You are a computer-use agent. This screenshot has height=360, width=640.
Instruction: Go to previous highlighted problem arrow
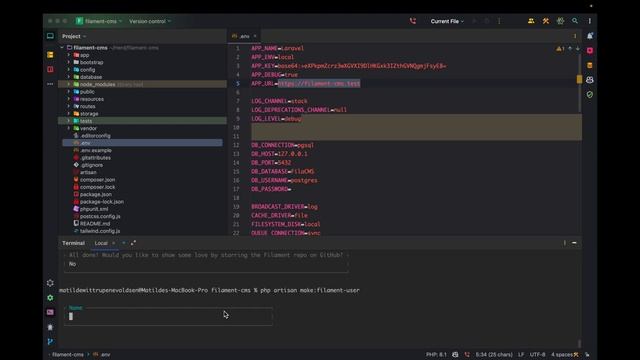pos(570,49)
